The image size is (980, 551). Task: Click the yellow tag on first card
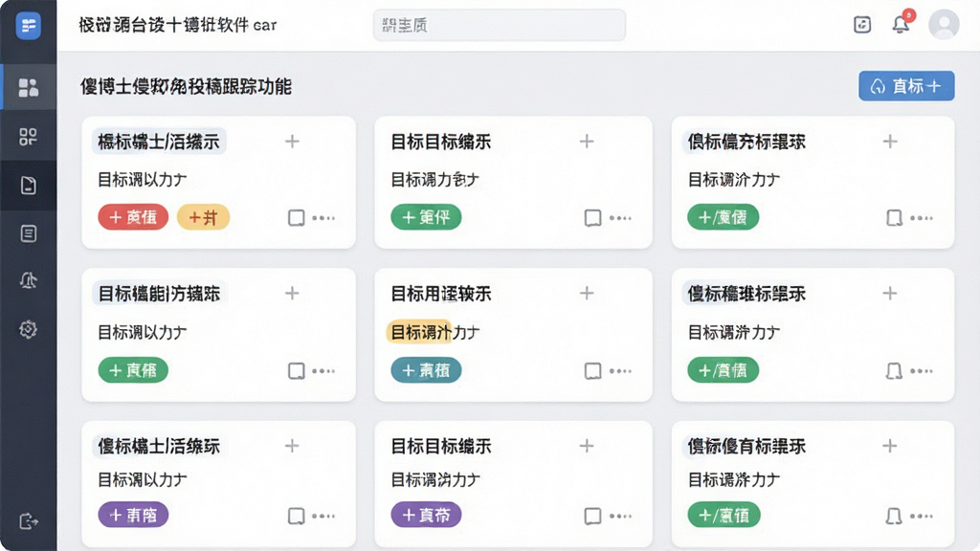pyautogui.click(x=204, y=217)
